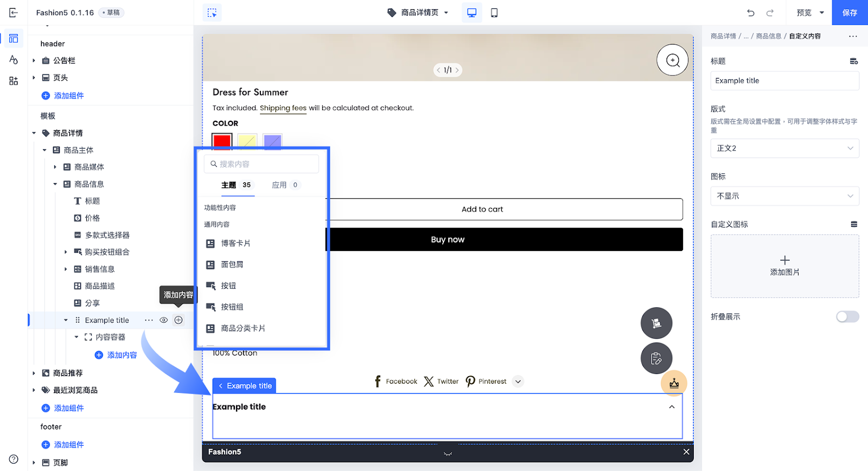Select the purple color swatch
This screenshot has height=471, width=868.
272,142
